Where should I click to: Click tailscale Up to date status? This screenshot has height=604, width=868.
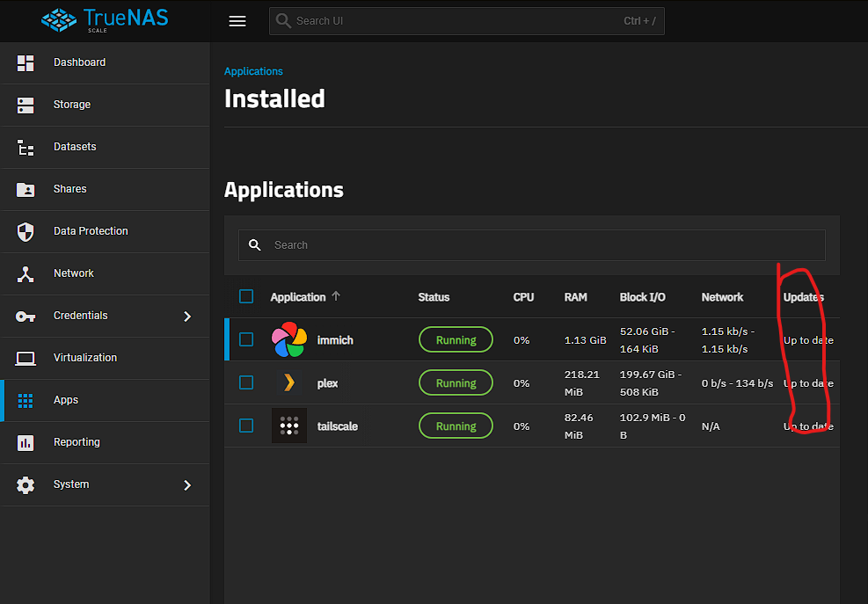808,426
